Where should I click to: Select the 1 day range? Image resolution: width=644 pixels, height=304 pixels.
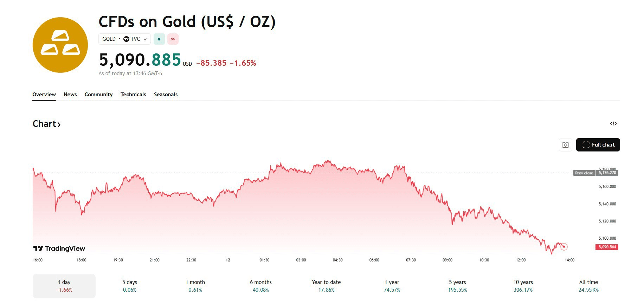(64, 286)
